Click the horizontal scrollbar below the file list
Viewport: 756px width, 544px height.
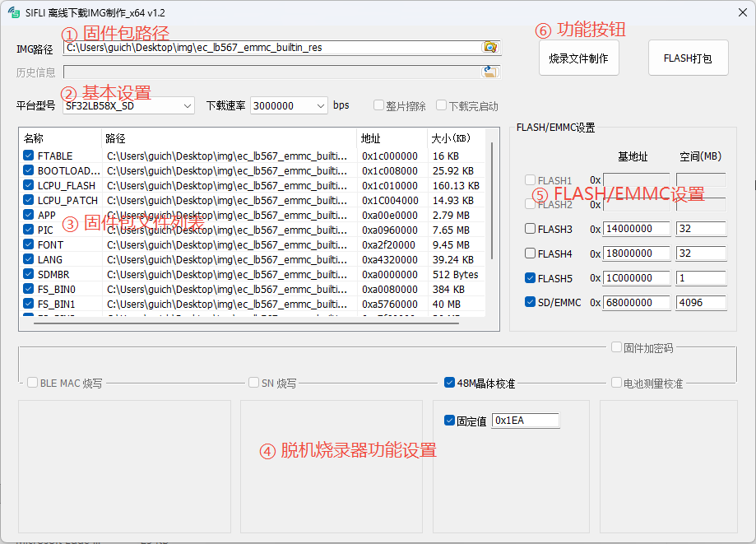click(x=247, y=322)
